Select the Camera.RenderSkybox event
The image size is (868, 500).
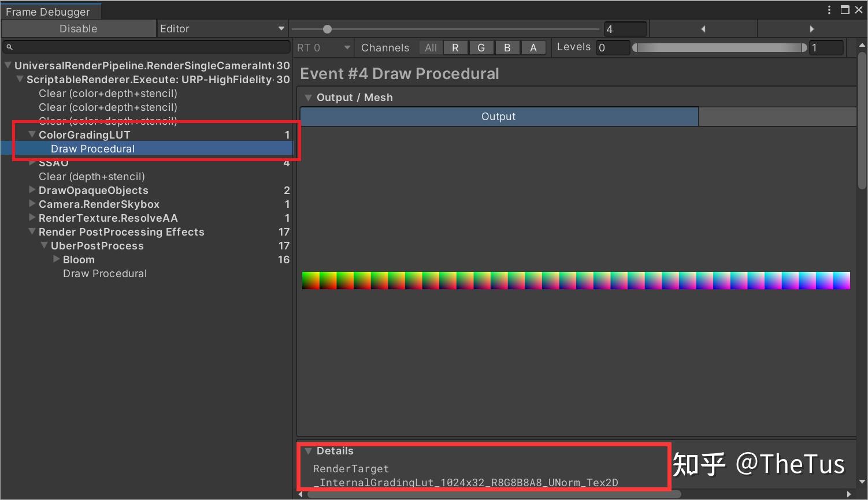99,204
